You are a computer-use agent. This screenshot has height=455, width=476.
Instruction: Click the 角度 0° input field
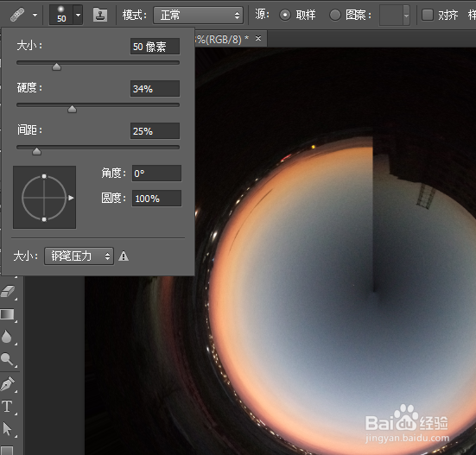(x=156, y=174)
